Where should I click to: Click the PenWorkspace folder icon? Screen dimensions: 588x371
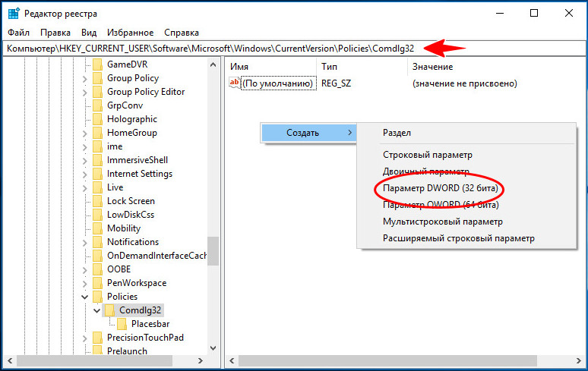[x=97, y=283]
